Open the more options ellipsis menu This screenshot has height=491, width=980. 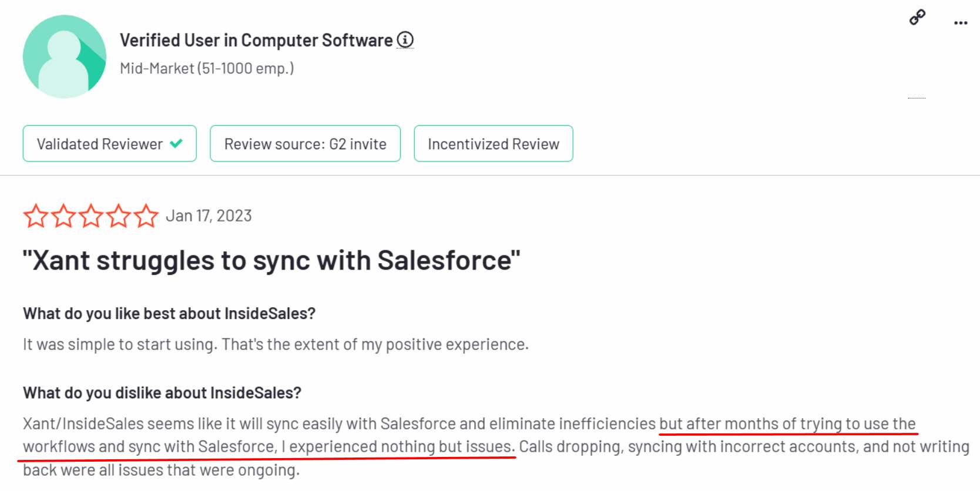point(960,22)
